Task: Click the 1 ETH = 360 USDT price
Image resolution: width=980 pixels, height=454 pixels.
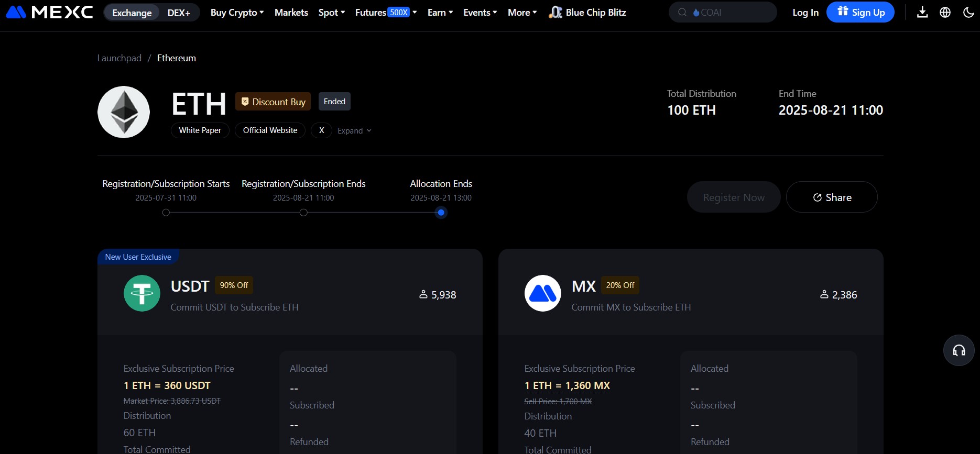Action: point(167,386)
